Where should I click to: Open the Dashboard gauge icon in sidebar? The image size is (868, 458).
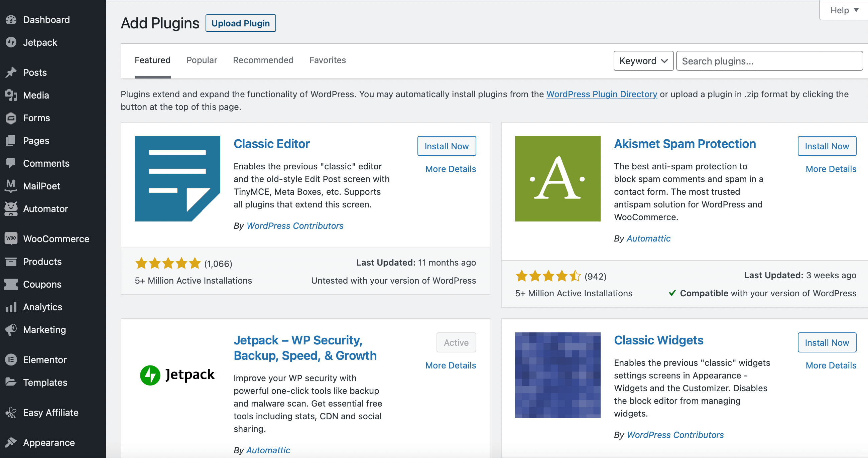click(11, 19)
